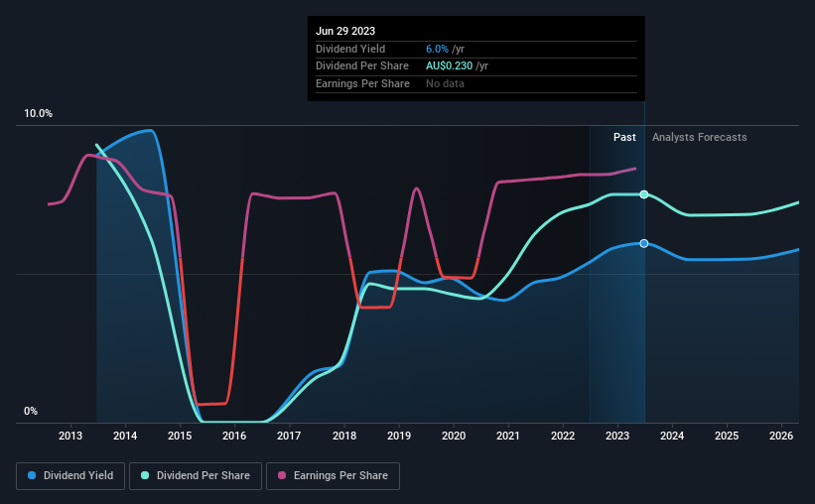
Task: Click the 2013 x-axis label
Action: 70,436
